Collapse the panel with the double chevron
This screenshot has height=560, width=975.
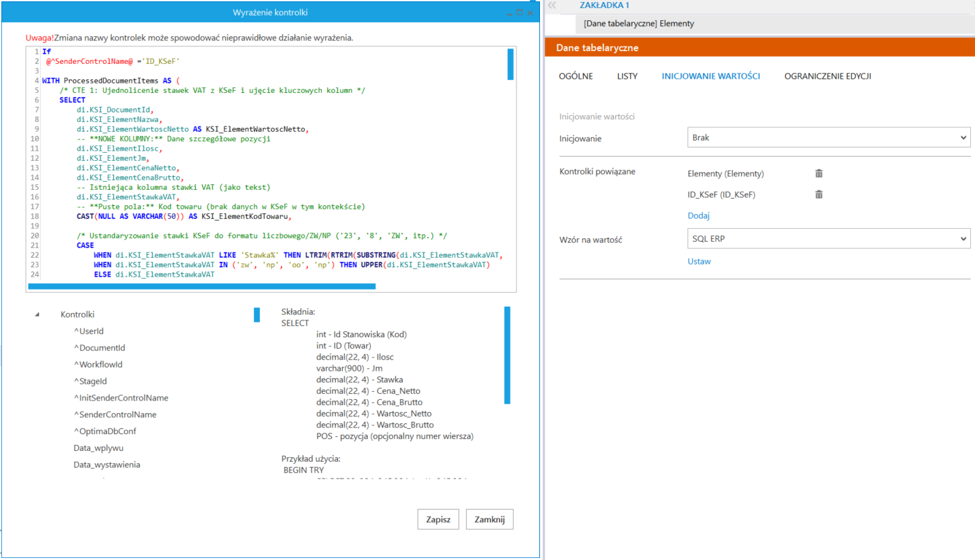553,5
